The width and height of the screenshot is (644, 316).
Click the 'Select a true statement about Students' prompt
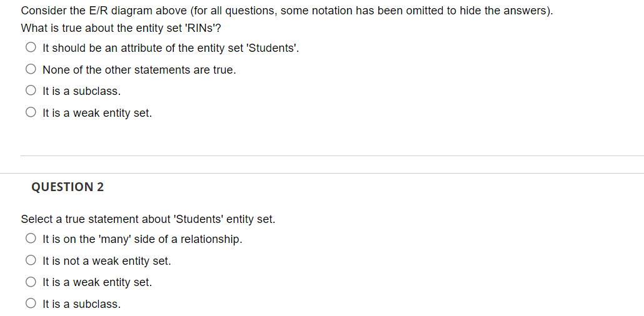click(148, 219)
